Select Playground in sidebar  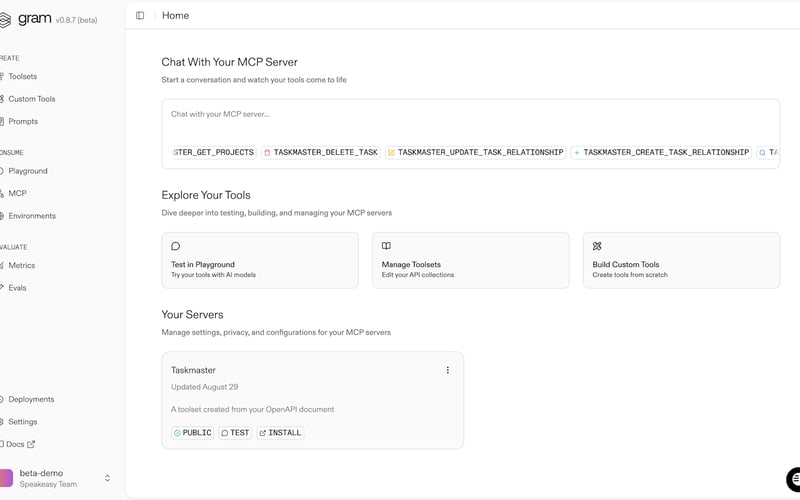27,171
